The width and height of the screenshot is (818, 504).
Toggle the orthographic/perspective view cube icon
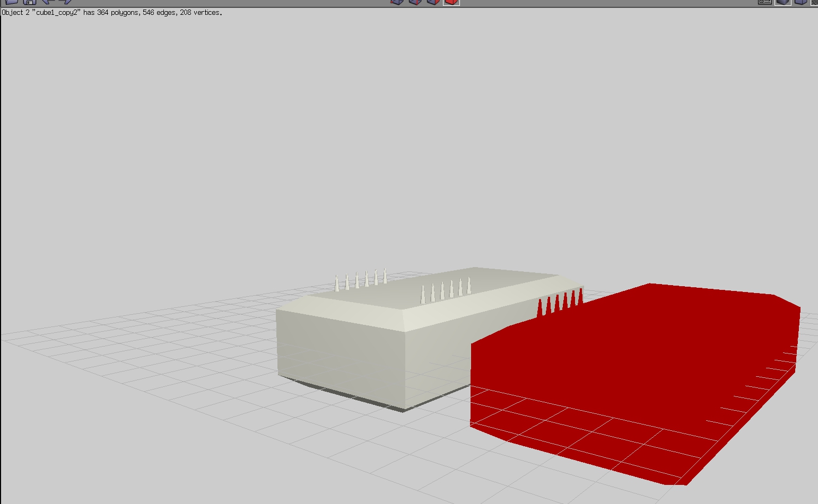click(800, 2)
